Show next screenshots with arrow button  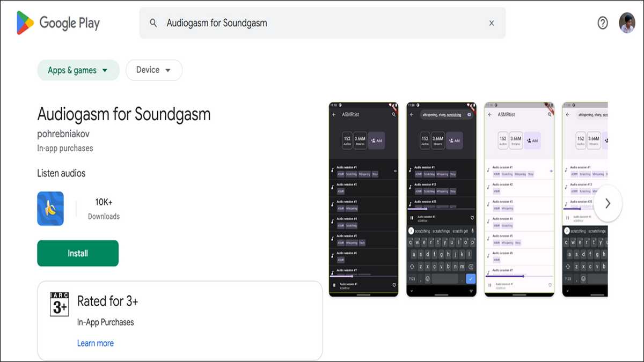tap(608, 203)
